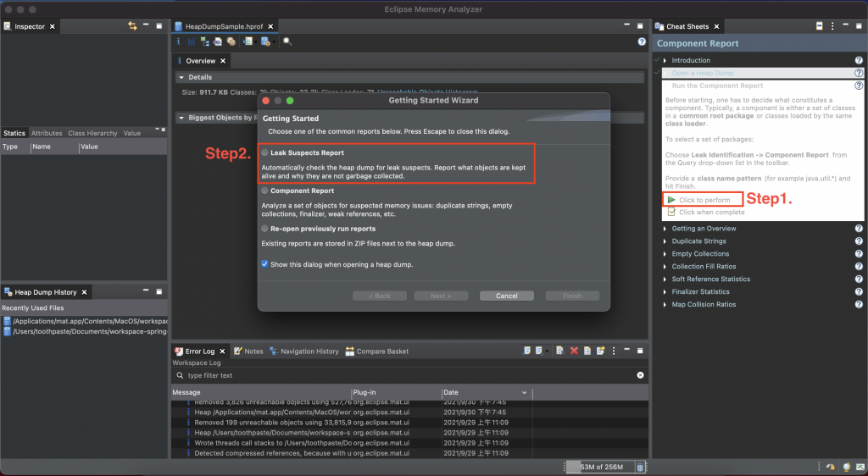Open the Date column sort dropdown arrow
868x476 pixels.
pos(524,392)
